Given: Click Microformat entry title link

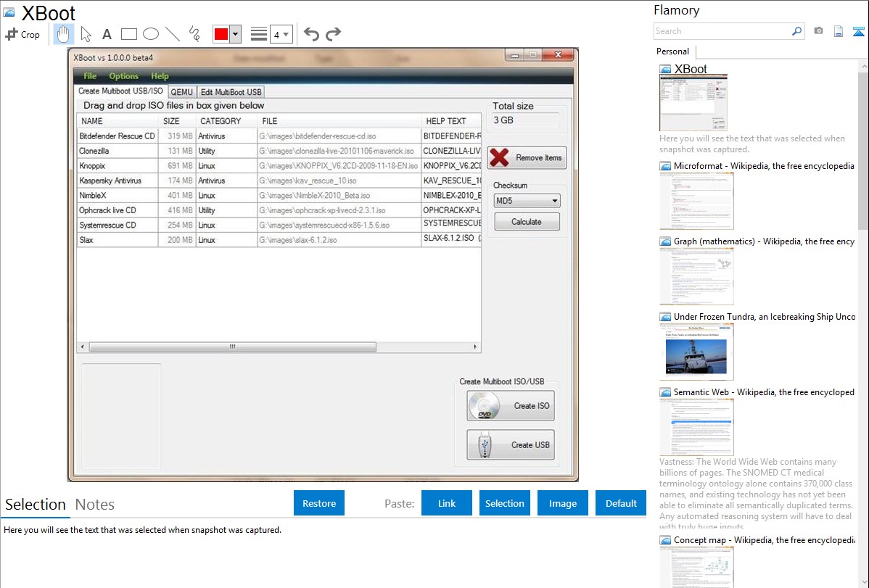Looking at the screenshot, I should pyautogui.click(x=764, y=166).
